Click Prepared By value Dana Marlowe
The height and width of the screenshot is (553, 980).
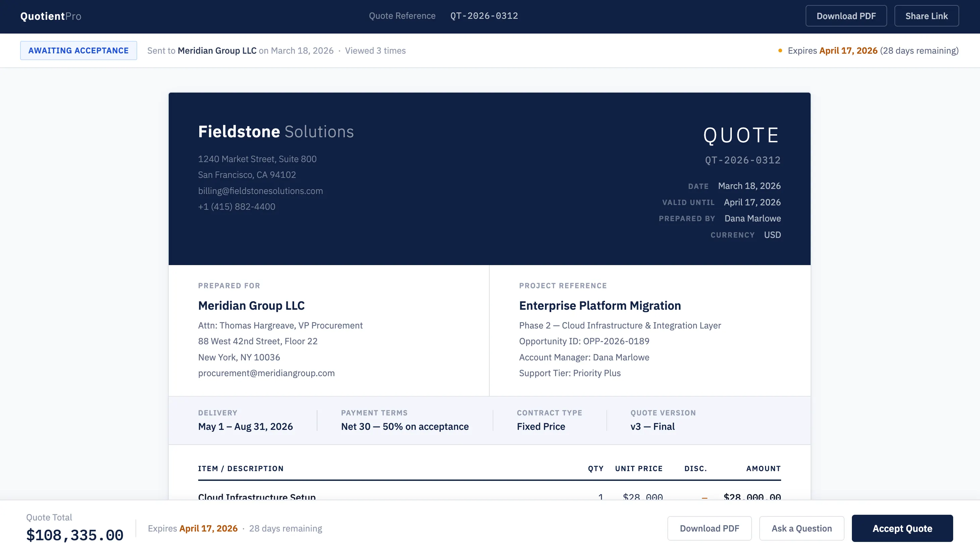click(753, 219)
